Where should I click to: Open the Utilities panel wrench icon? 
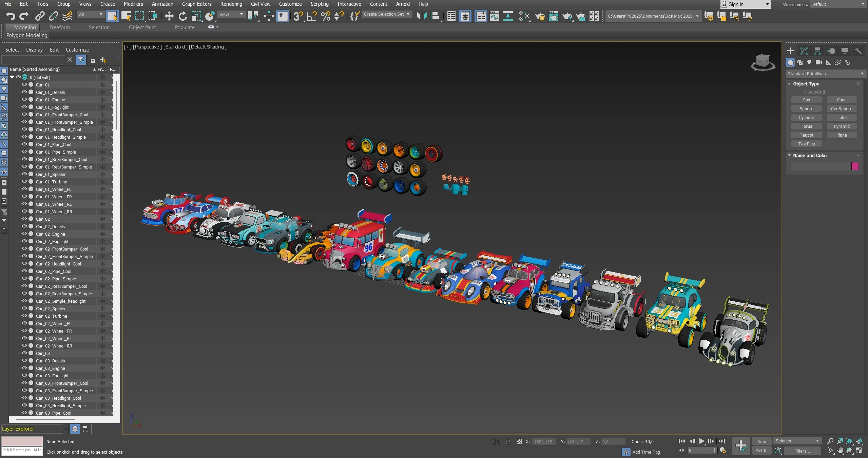point(858,51)
